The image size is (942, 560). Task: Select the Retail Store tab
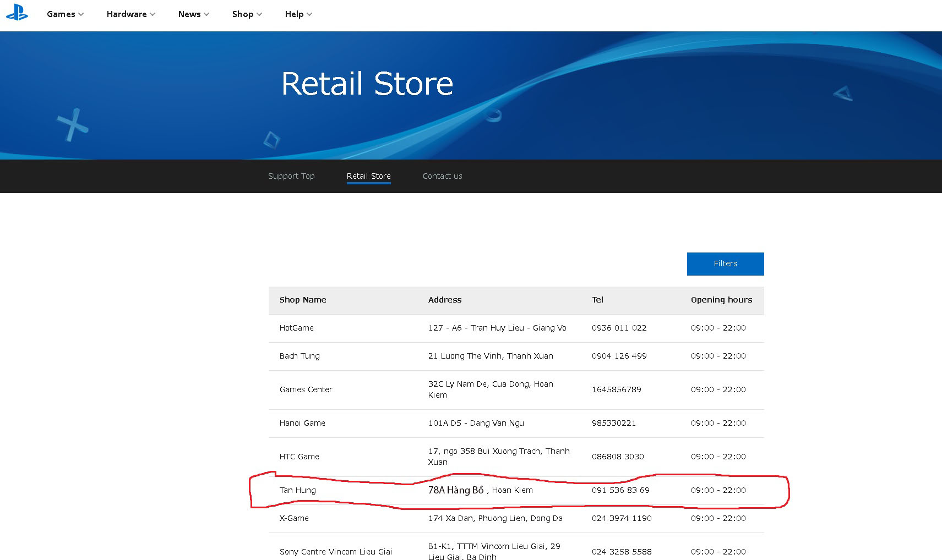coord(368,176)
